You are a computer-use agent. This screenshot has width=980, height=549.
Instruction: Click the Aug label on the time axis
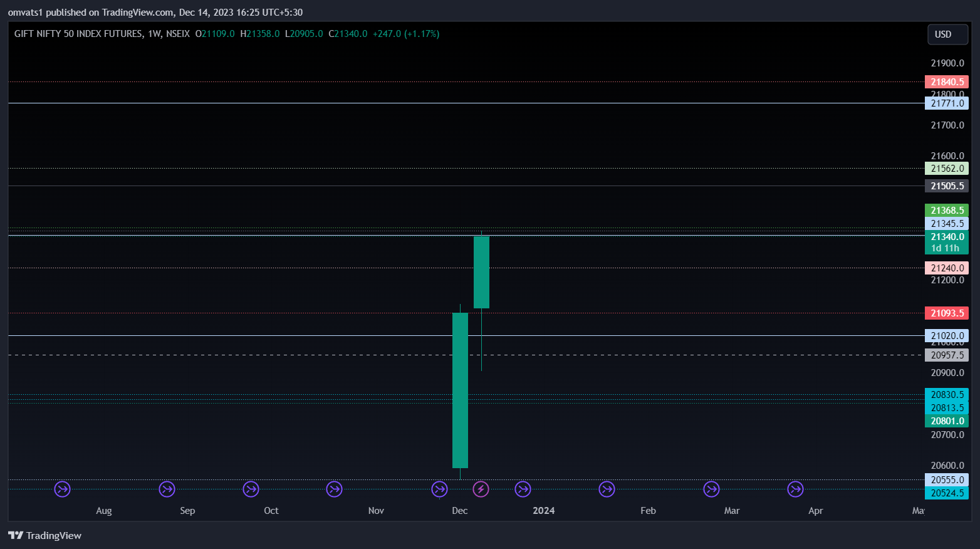coord(104,511)
